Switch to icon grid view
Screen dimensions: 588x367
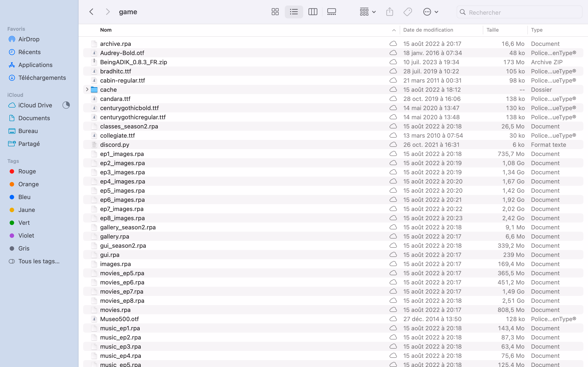(275, 12)
